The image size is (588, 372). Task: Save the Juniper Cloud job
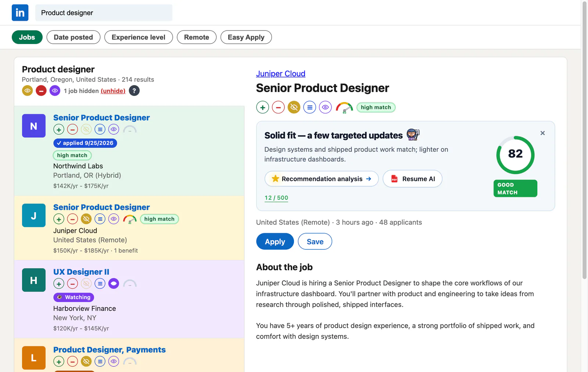point(315,241)
